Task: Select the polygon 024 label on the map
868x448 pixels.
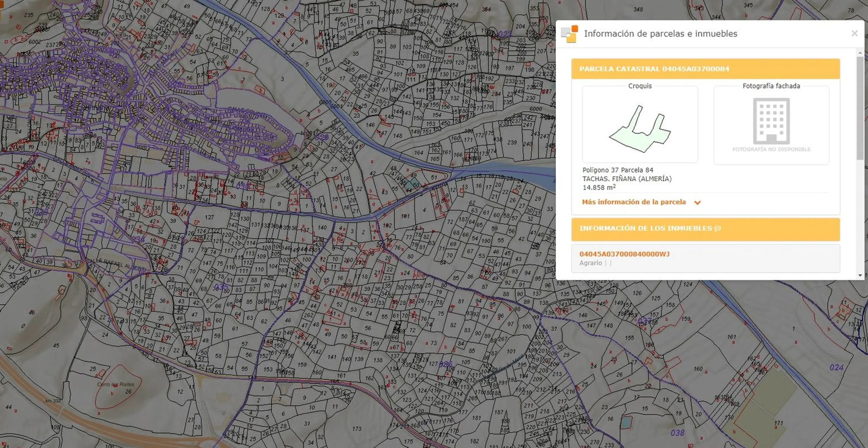Action: (836, 367)
